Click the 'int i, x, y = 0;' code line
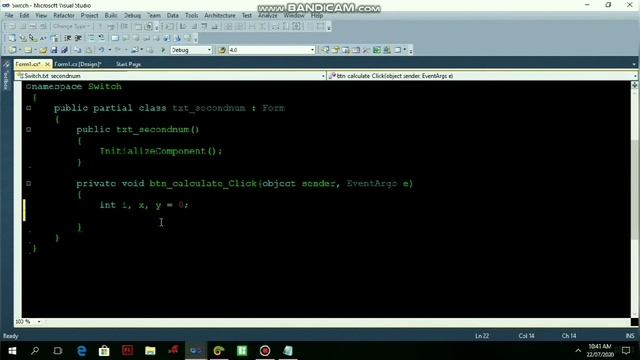 [x=144, y=205]
